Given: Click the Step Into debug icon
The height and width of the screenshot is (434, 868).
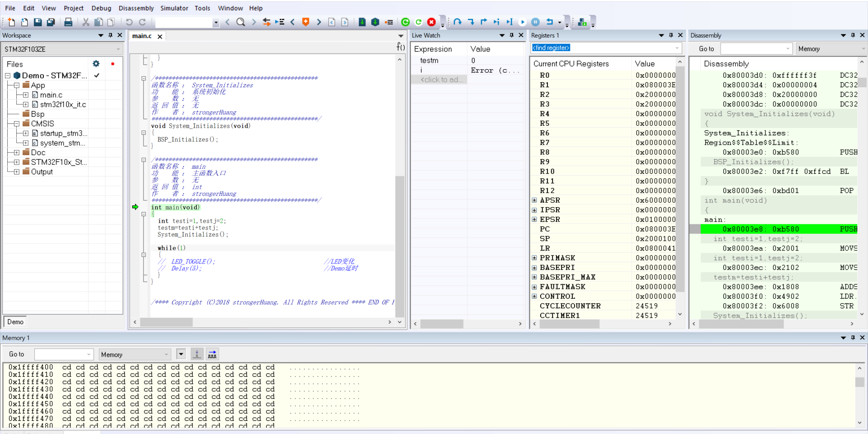Looking at the screenshot, I should 471,22.
